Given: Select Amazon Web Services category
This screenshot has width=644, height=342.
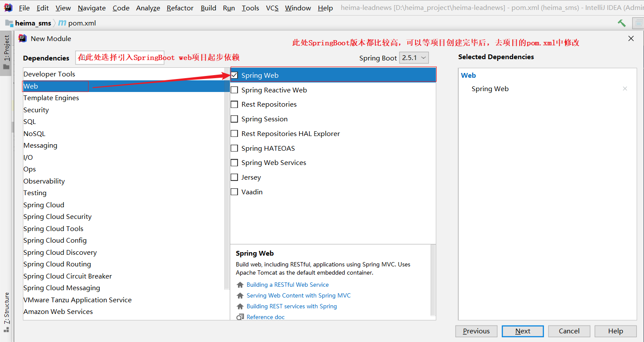Looking at the screenshot, I should (x=124, y=312).
